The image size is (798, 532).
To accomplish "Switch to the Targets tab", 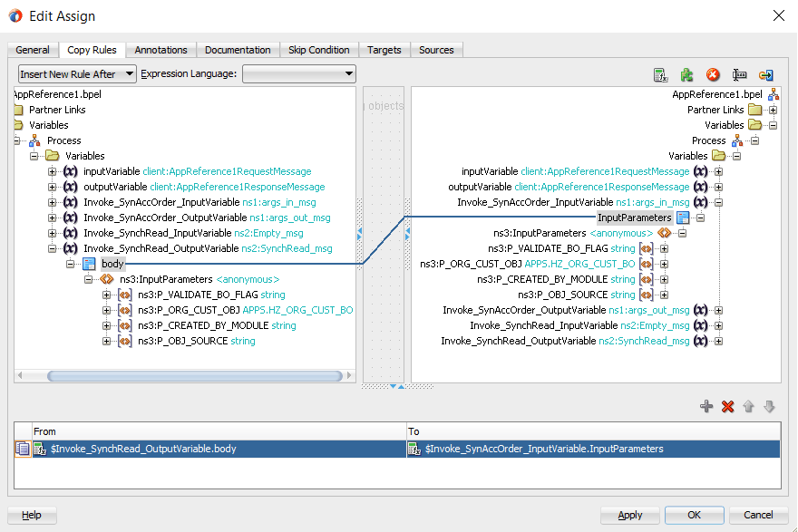I will pos(384,50).
